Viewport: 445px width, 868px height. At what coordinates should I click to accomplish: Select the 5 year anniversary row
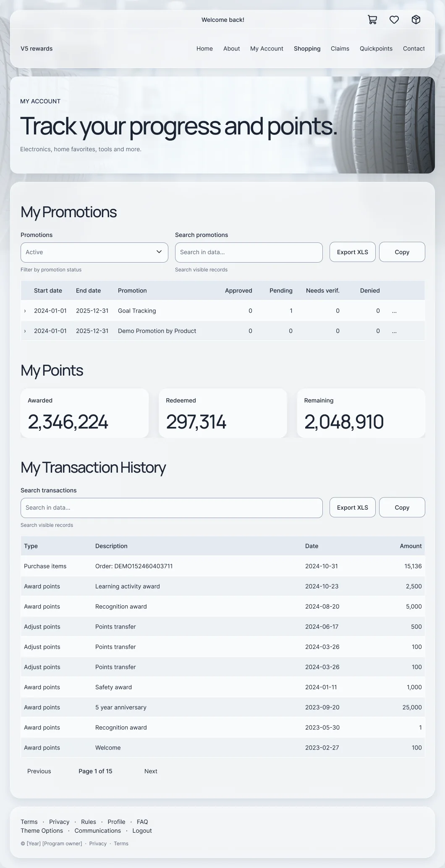tap(223, 708)
